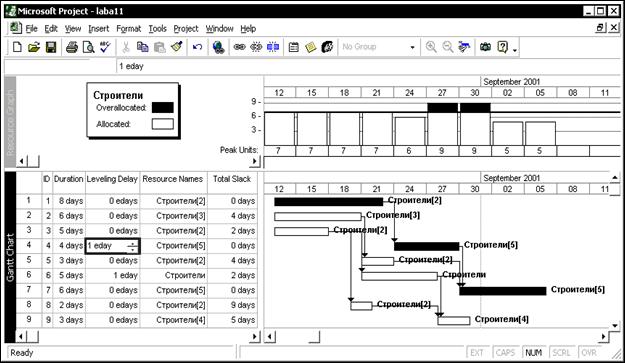Open the Task Information dialog
The height and width of the screenshot is (363, 625).
click(294, 47)
